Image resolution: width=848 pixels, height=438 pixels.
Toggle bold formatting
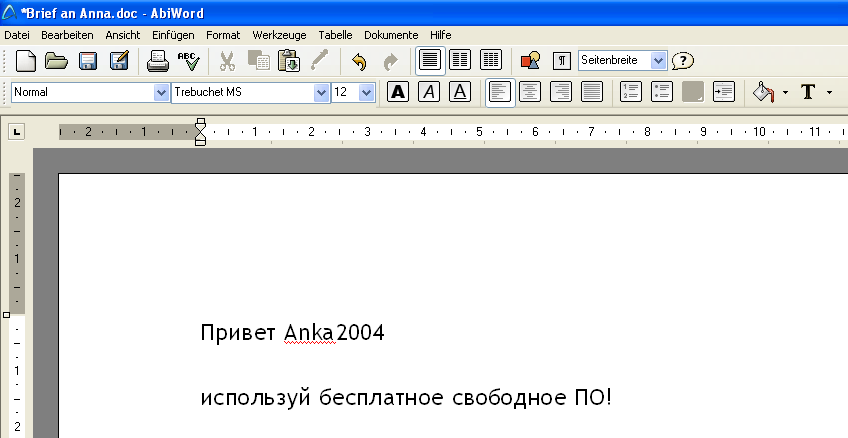coord(398,92)
